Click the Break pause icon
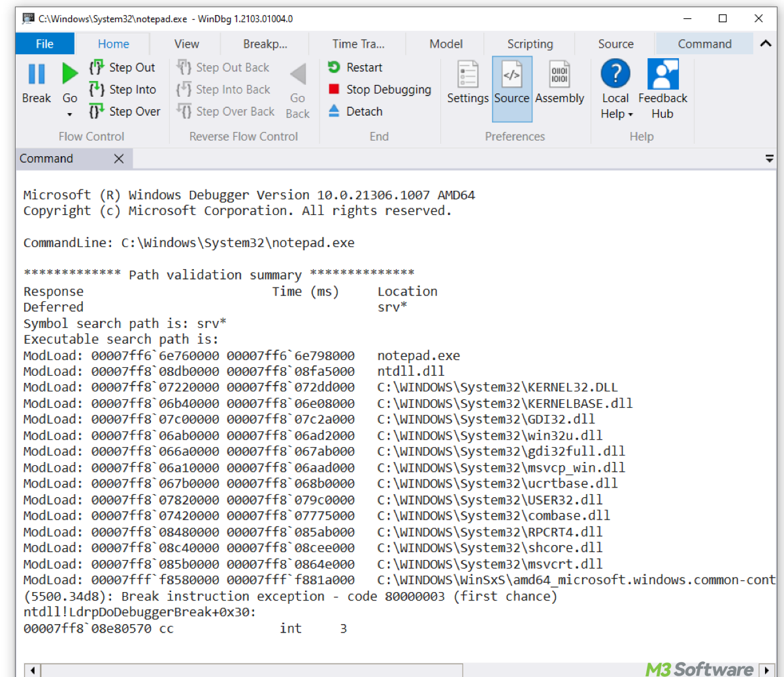The width and height of the screenshot is (784, 677). [37, 74]
